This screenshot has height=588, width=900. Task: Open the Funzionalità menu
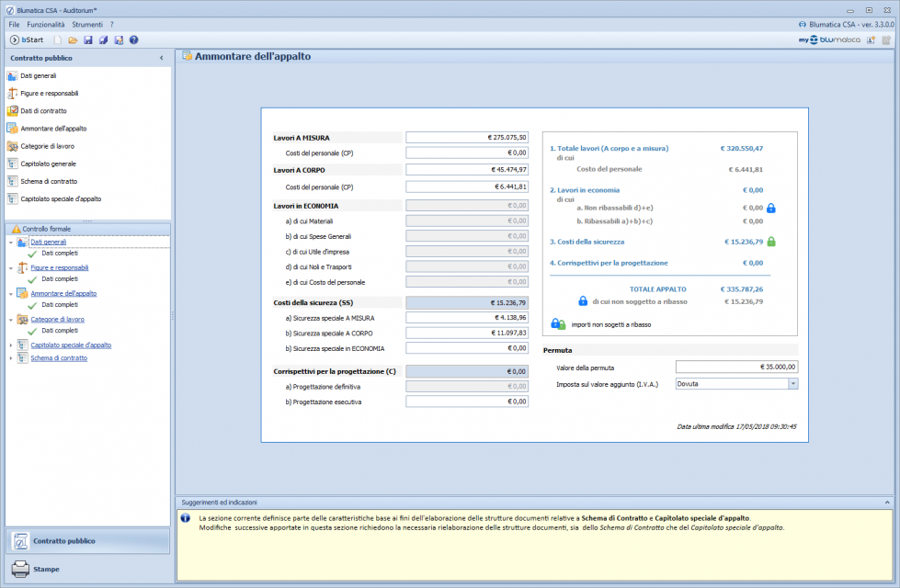(x=46, y=24)
